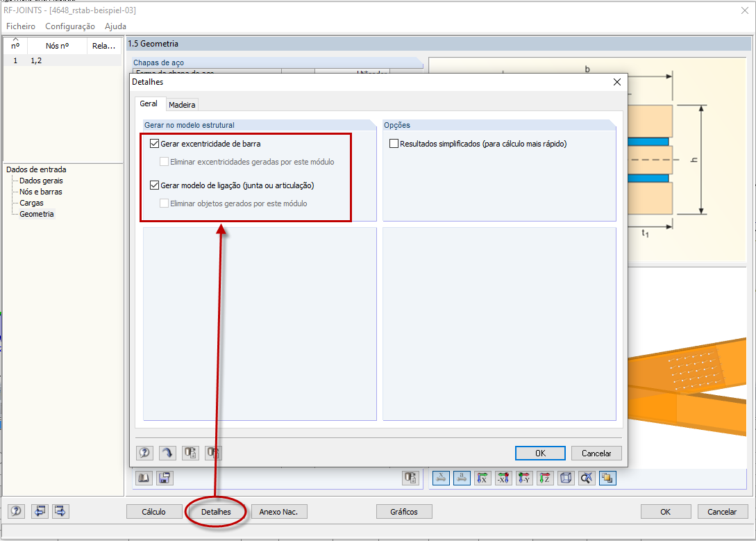Click the 1.5 Geometria title bar

point(439,44)
